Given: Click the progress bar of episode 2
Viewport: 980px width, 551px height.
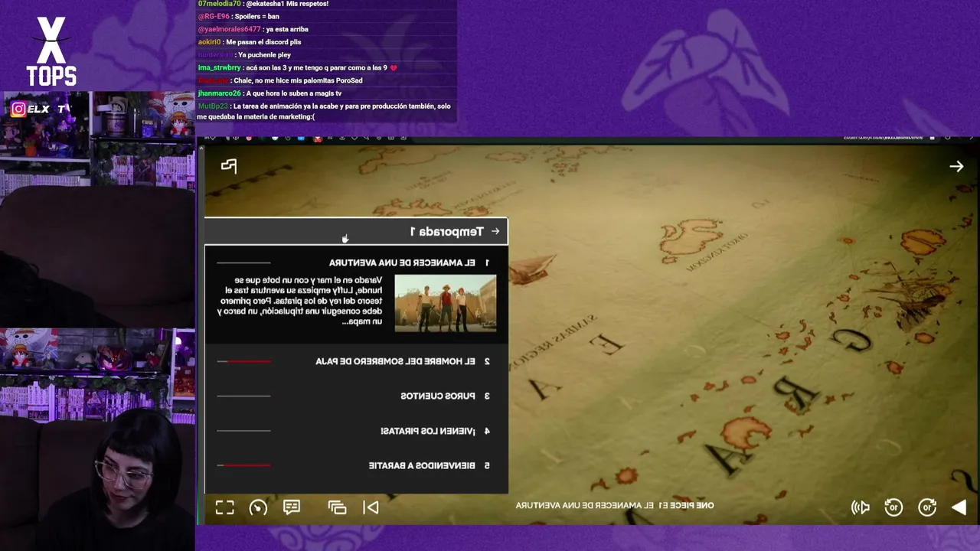Looking at the screenshot, I should click(243, 361).
